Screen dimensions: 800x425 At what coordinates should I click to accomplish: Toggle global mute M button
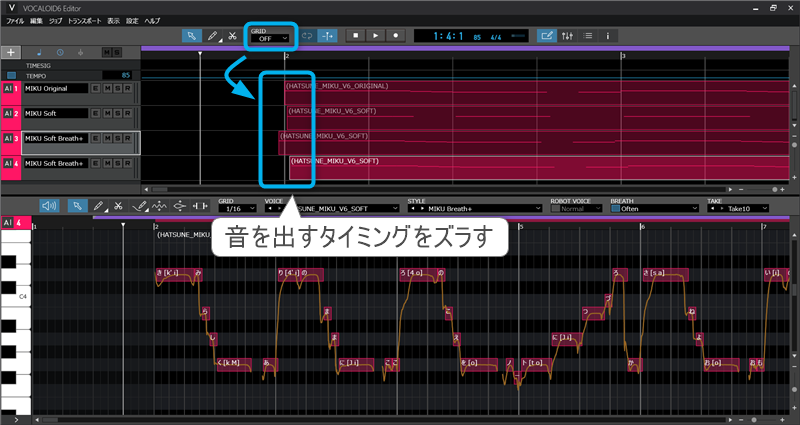point(107,53)
